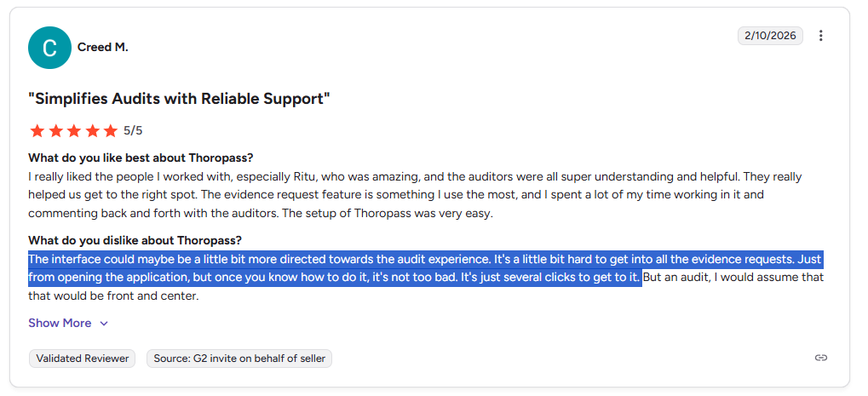Click the first star in the rating
The height and width of the screenshot is (396, 868).
[x=37, y=131]
